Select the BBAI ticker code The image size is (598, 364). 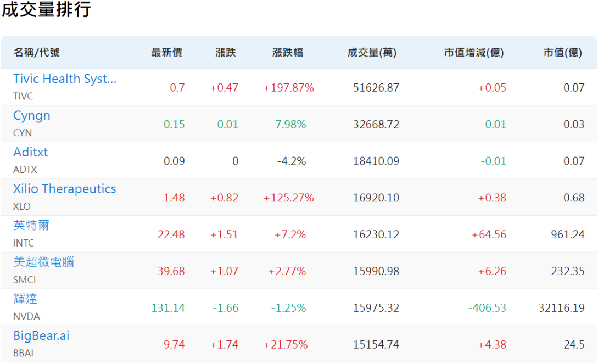pos(23,353)
